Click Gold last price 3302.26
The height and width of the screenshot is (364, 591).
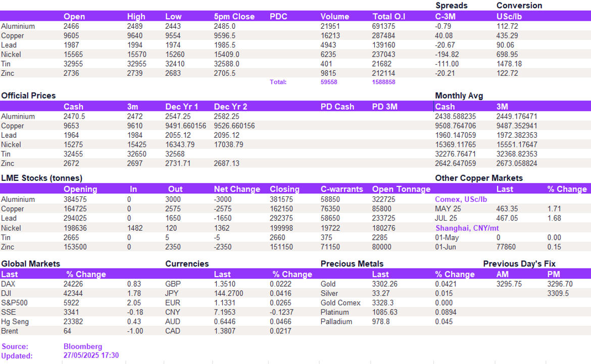click(x=385, y=284)
